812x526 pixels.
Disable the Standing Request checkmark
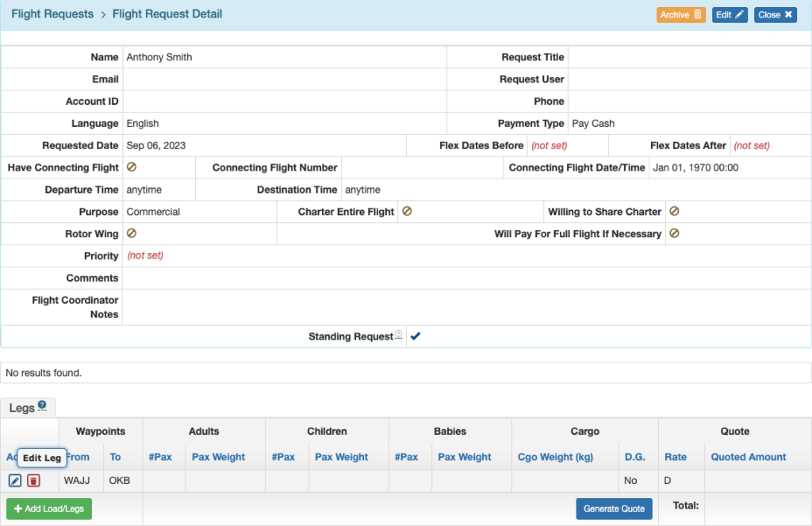[x=416, y=336]
